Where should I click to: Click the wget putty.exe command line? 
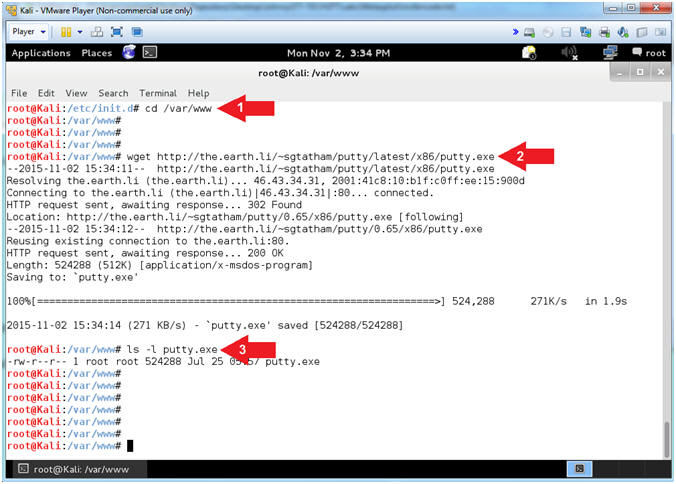[x=310, y=156]
